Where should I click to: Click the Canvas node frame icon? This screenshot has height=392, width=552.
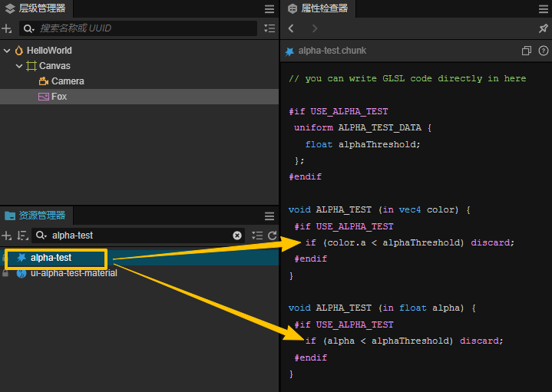(31, 66)
